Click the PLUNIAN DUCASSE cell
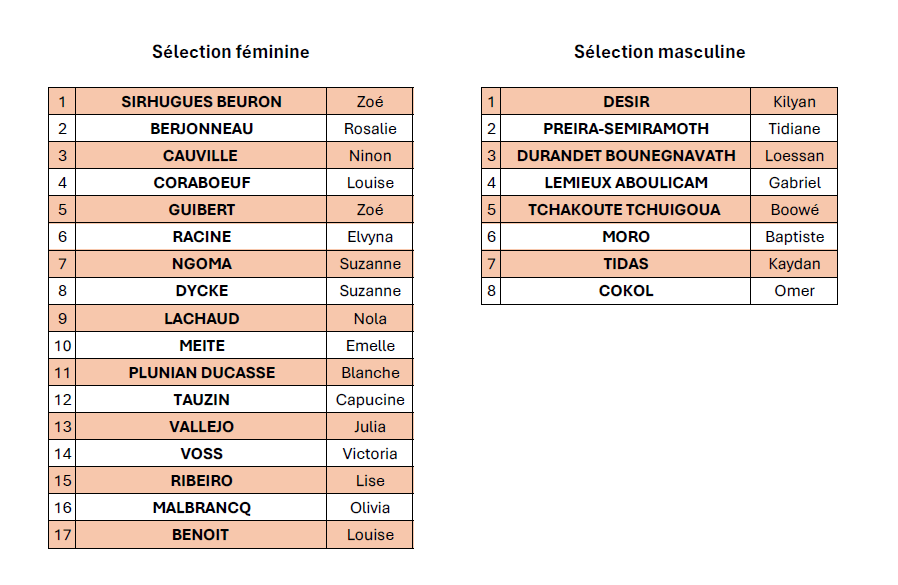Viewport: 898px width, 585px height. pos(201,372)
